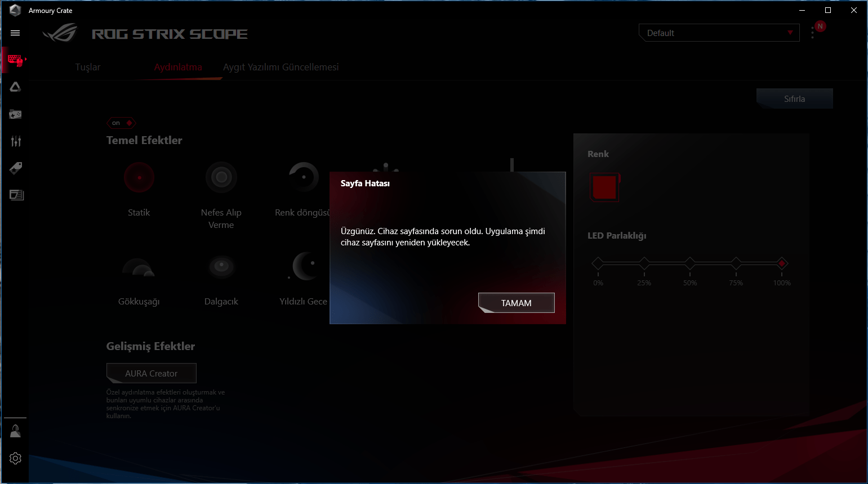Set LED brightness to 75%

tap(736, 263)
